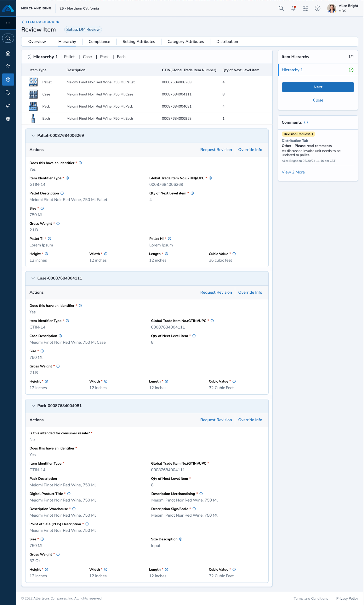Click the Each bottle image
The image size is (364, 605).
pyautogui.click(x=33, y=118)
